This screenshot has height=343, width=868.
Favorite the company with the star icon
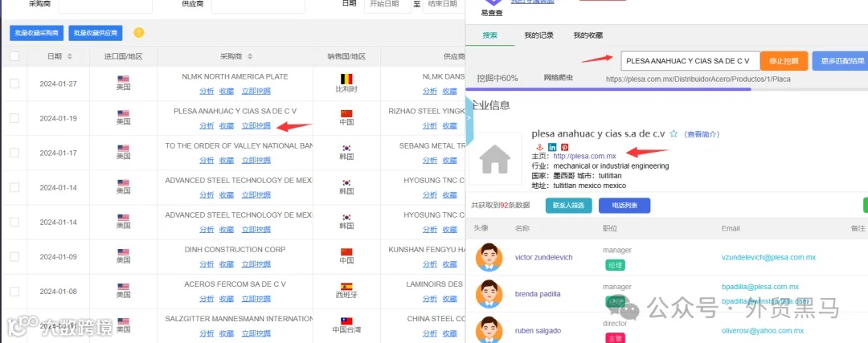pos(674,134)
